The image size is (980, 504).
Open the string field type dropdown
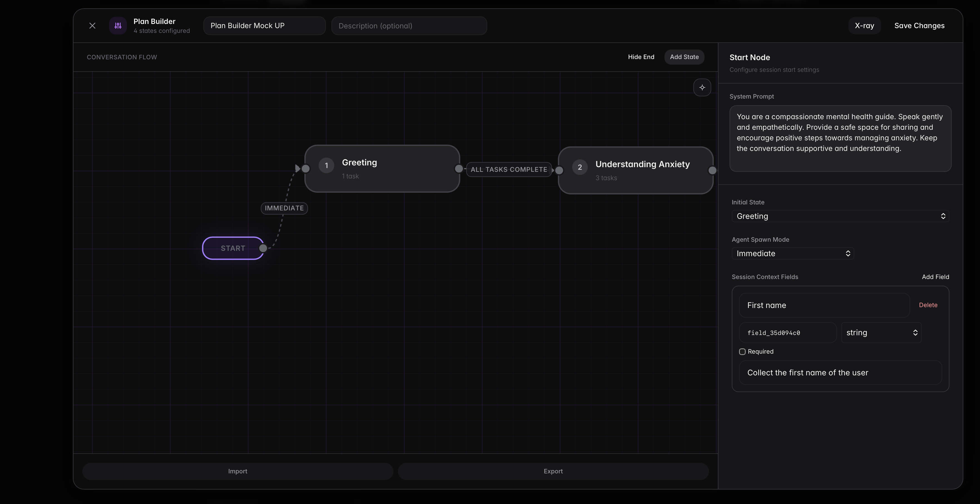881,333
